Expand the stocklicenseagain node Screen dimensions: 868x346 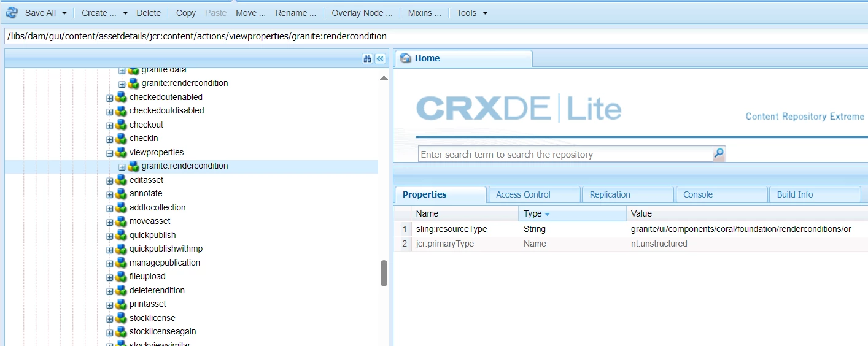(x=109, y=333)
